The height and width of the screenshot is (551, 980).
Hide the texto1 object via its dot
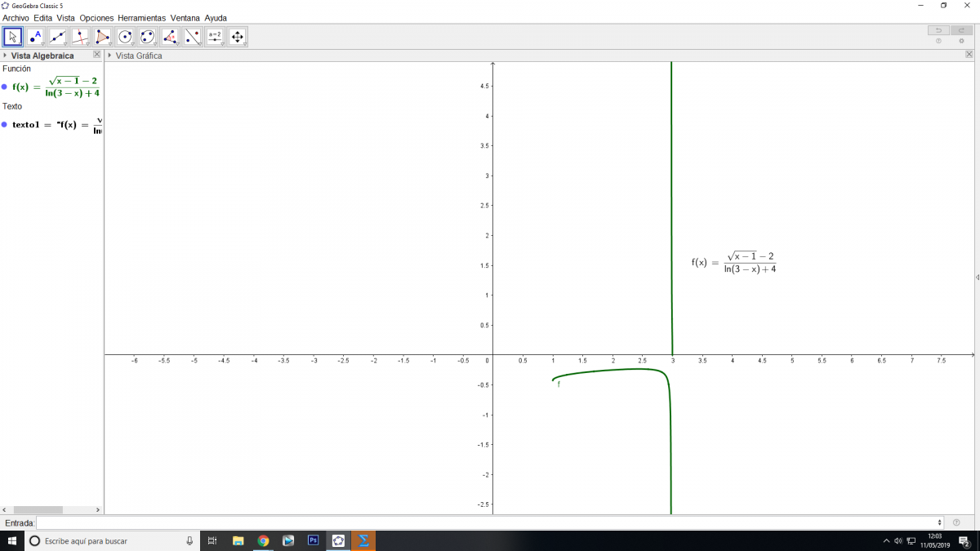4,125
